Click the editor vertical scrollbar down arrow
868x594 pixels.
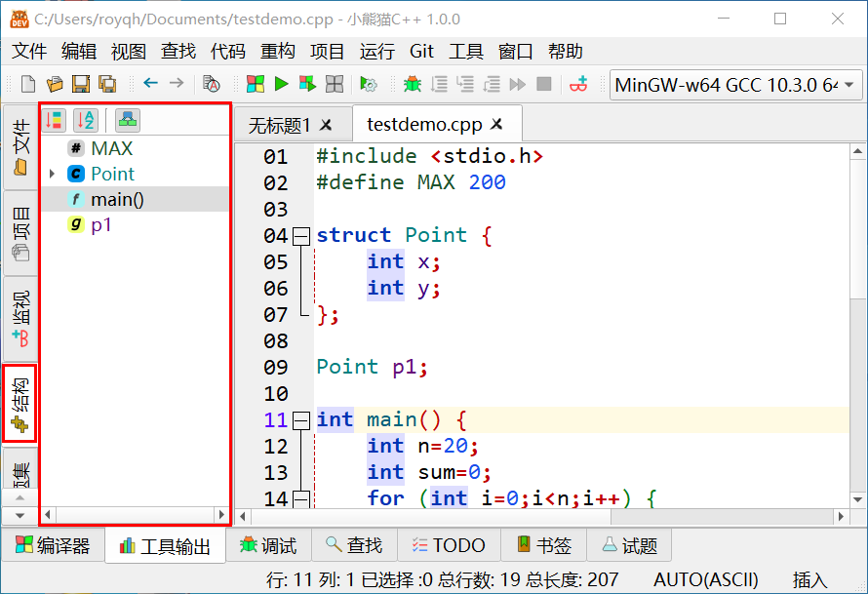tap(857, 499)
